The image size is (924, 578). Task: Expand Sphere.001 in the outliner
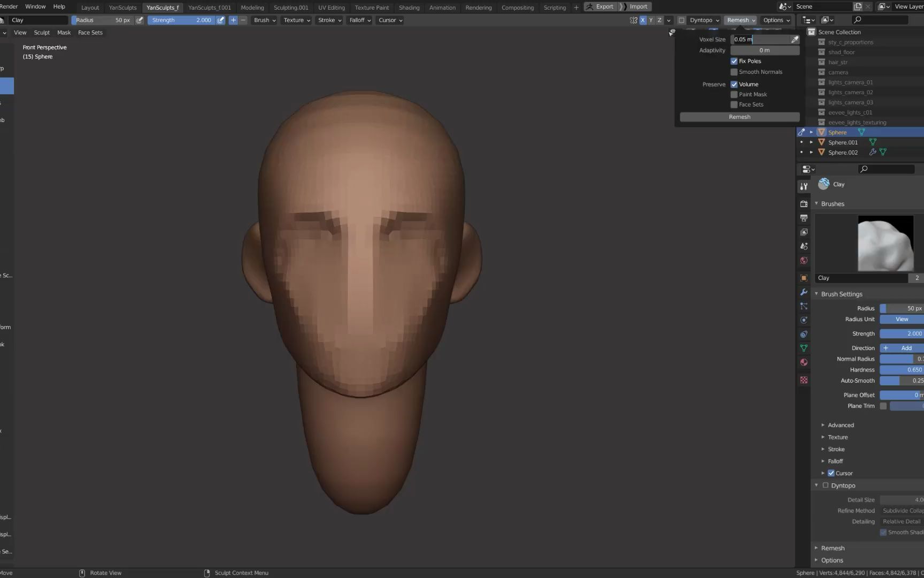[811, 142]
